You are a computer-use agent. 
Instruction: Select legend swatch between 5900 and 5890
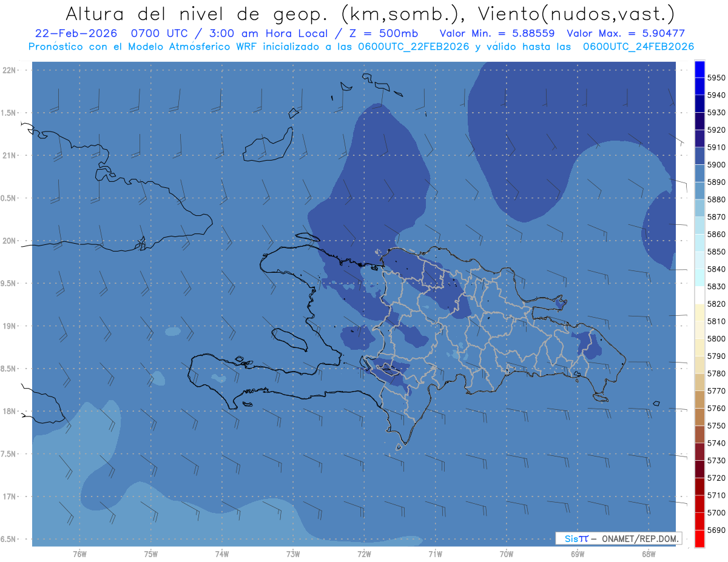point(699,173)
